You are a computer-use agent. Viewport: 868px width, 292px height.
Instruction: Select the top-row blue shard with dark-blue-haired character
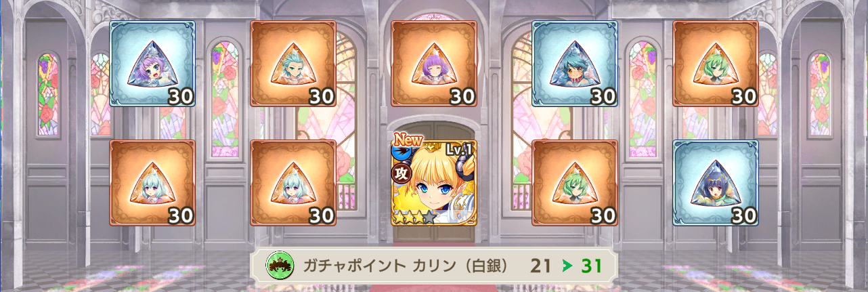[575, 64]
